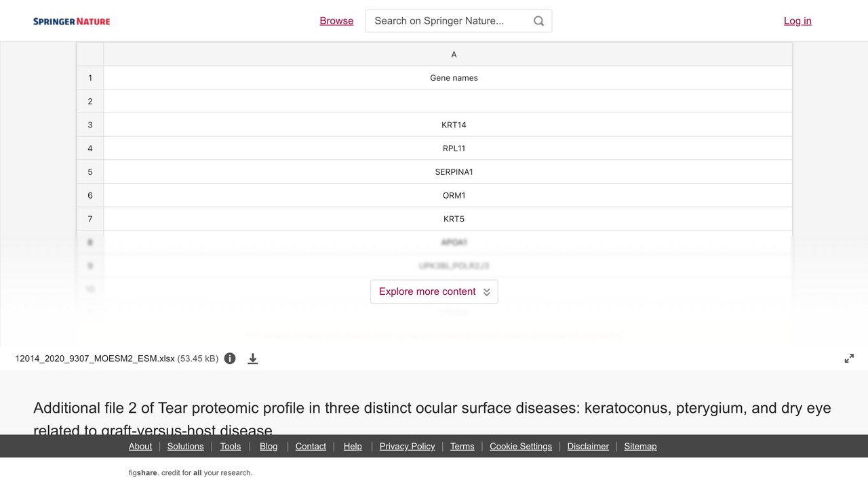
Task: Expand the preview to fullscreen
Action: (x=849, y=359)
